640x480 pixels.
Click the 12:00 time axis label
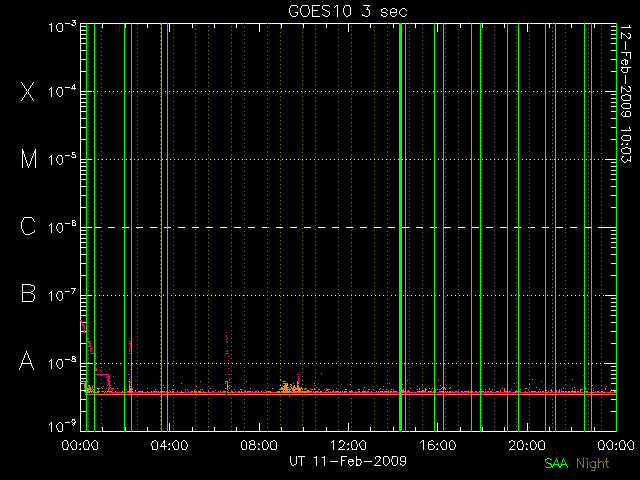tap(348, 445)
